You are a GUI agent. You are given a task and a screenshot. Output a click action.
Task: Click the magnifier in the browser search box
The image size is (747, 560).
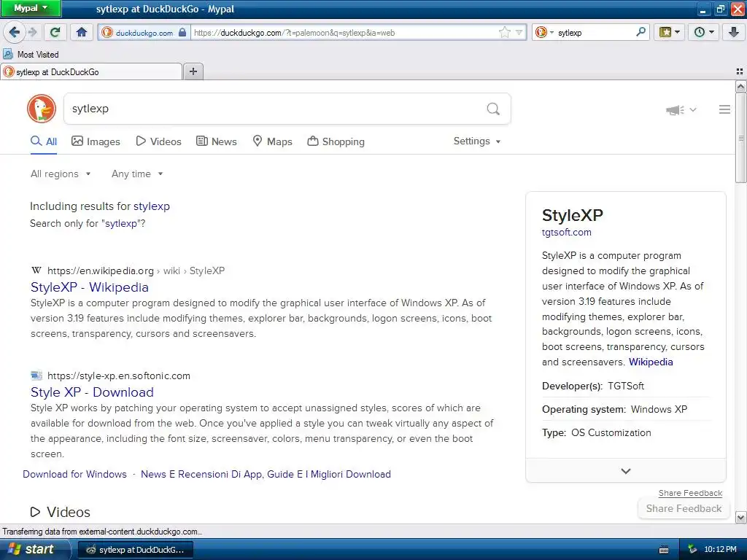tap(640, 32)
